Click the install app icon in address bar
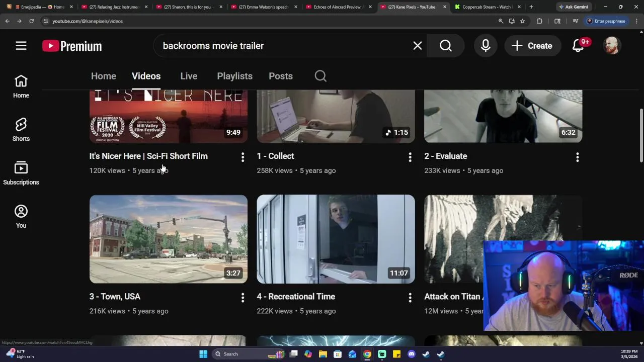Screen dimensions: 644x362 click(512, 21)
